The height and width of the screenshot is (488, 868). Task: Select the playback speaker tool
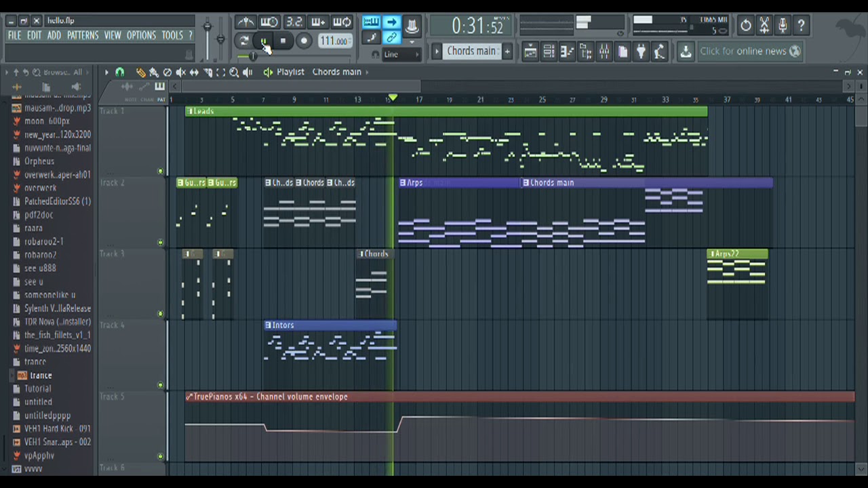(248, 73)
